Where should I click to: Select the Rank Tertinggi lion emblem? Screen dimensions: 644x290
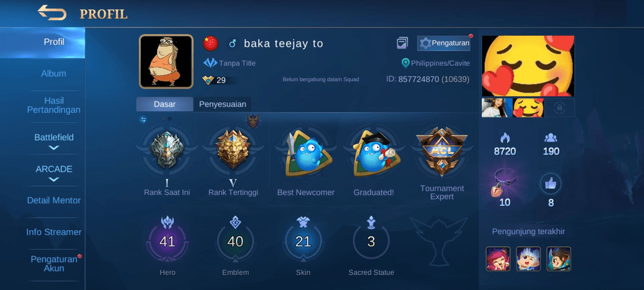tap(233, 149)
